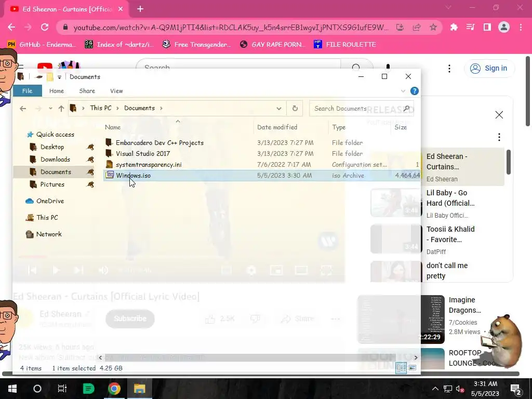Bookmark this page with the star icon
Screen dimensions: 532x399
pyautogui.click(x=433, y=27)
